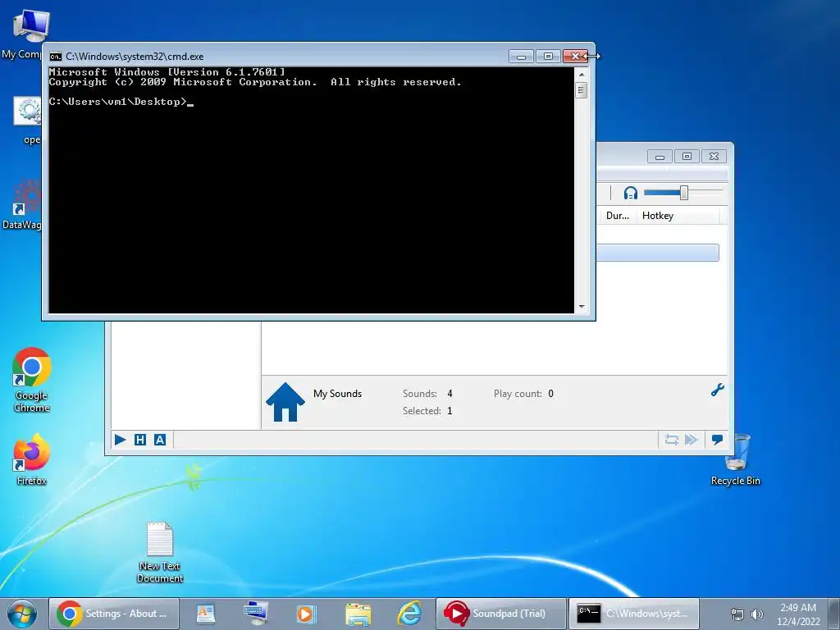Viewport: 840px width, 630px height.
Task: Switch to Chrome Settings taskbar button
Action: point(113,614)
